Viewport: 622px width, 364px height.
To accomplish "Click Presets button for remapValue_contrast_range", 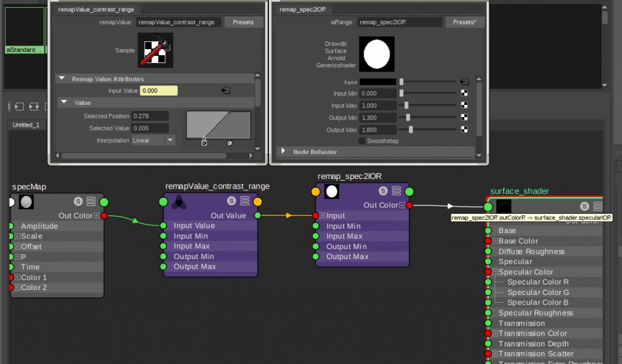I will click(x=244, y=22).
